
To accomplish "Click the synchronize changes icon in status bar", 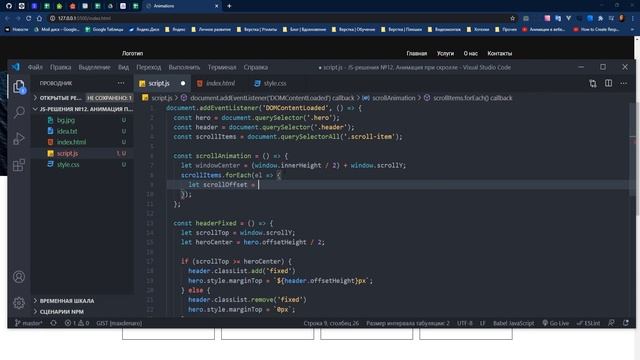I will tap(53, 323).
